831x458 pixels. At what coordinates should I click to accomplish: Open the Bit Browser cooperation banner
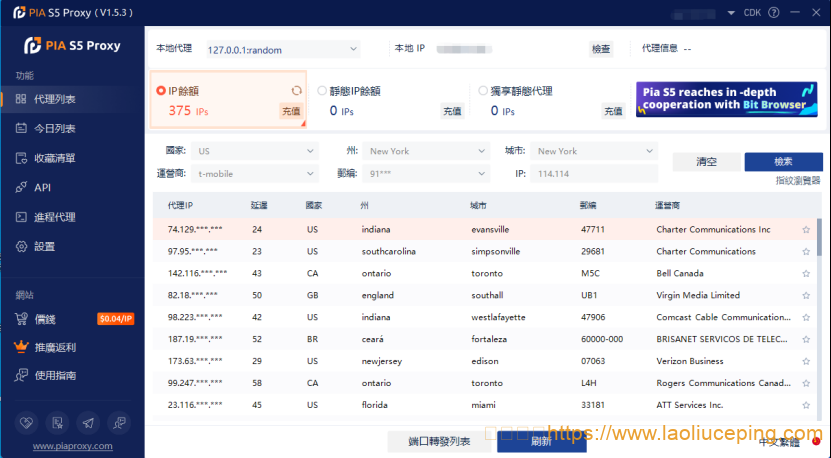727,99
